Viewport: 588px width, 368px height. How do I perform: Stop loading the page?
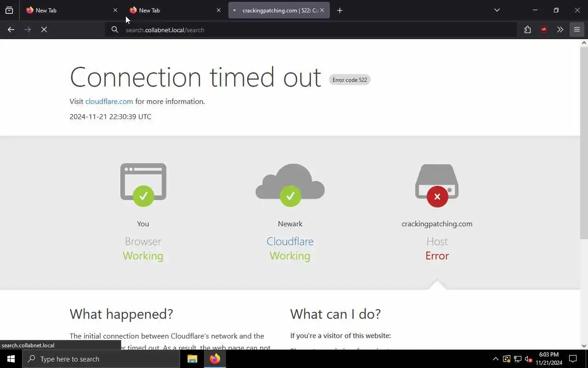(44, 30)
